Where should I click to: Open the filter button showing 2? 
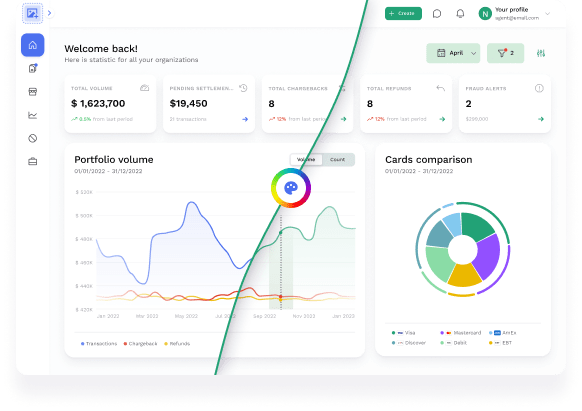pyautogui.click(x=505, y=53)
